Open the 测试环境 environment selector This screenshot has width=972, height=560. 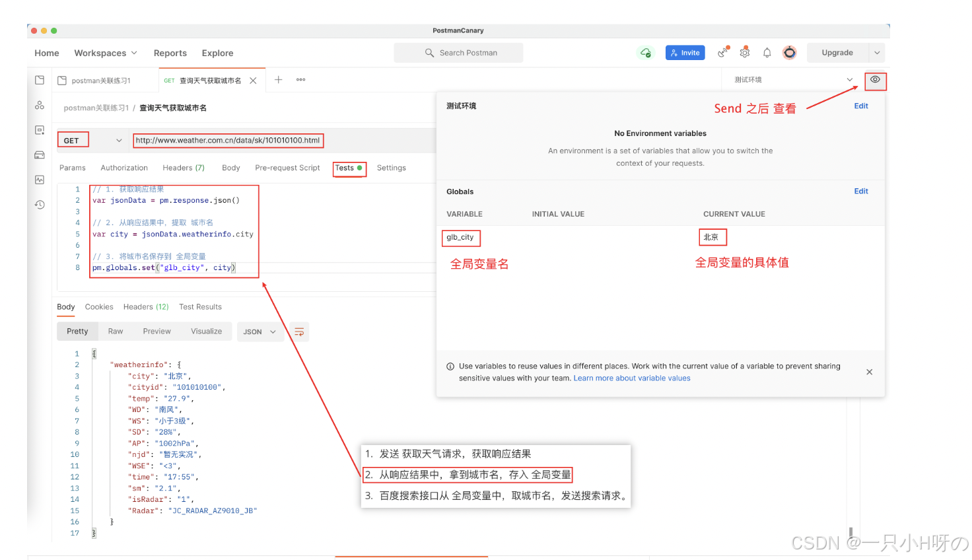coord(792,80)
